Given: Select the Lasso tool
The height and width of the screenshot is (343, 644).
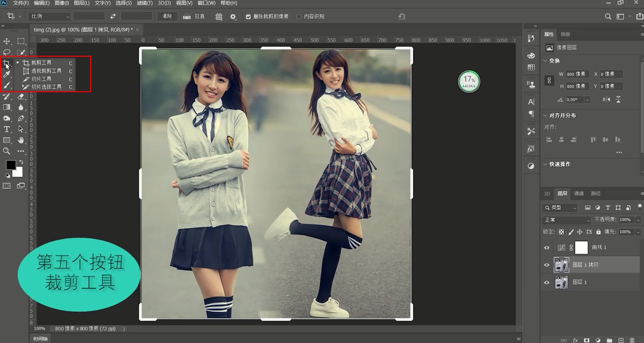Looking at the screenshot, I should pyautogui.click(x=7, y=52).
